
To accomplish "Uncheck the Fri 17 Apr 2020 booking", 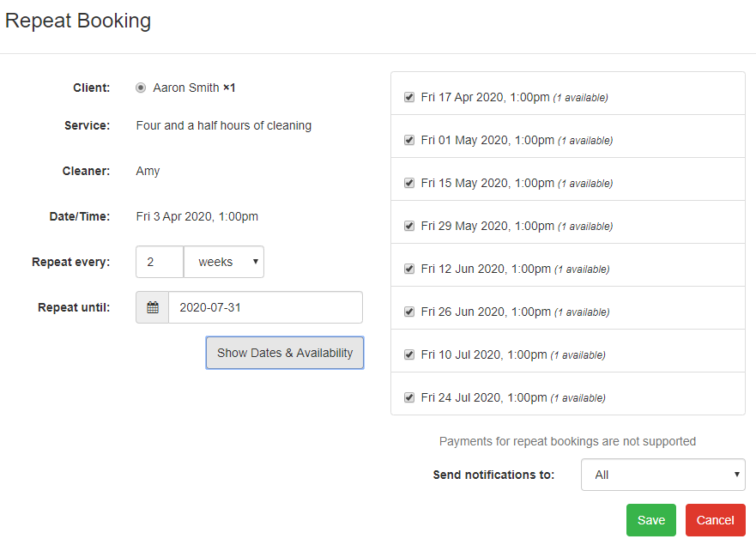I will [x=409, y=97].
